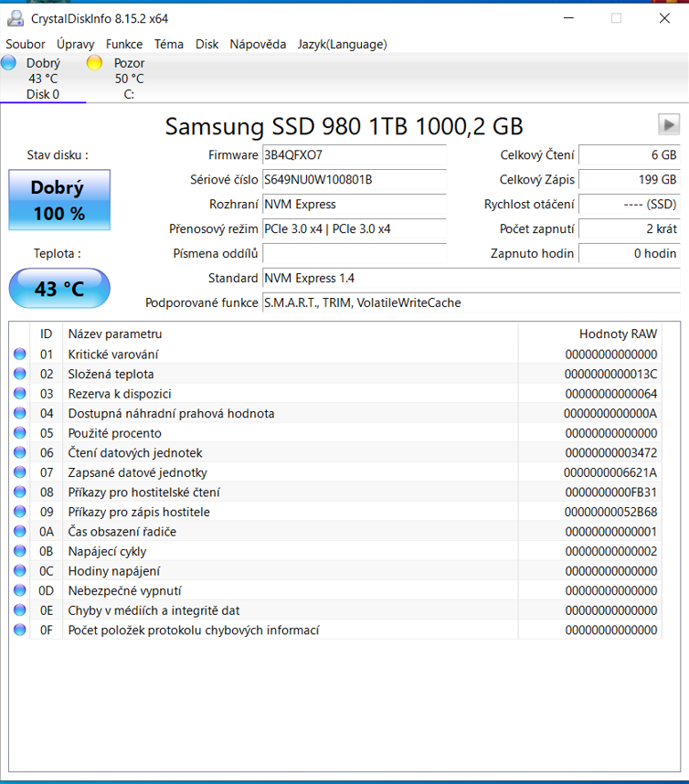Click the status orb for Rezerva k dispozici
689x784 pixels.
(x=20, y=394)
